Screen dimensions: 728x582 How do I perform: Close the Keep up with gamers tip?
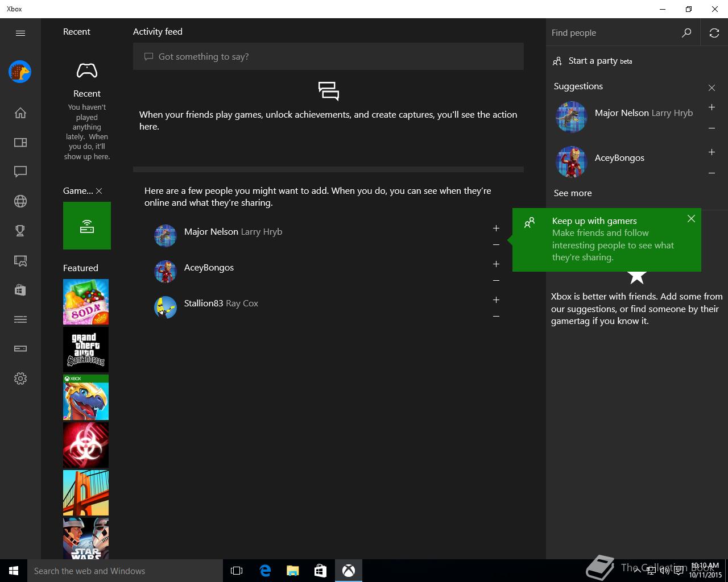click(691, 219)
